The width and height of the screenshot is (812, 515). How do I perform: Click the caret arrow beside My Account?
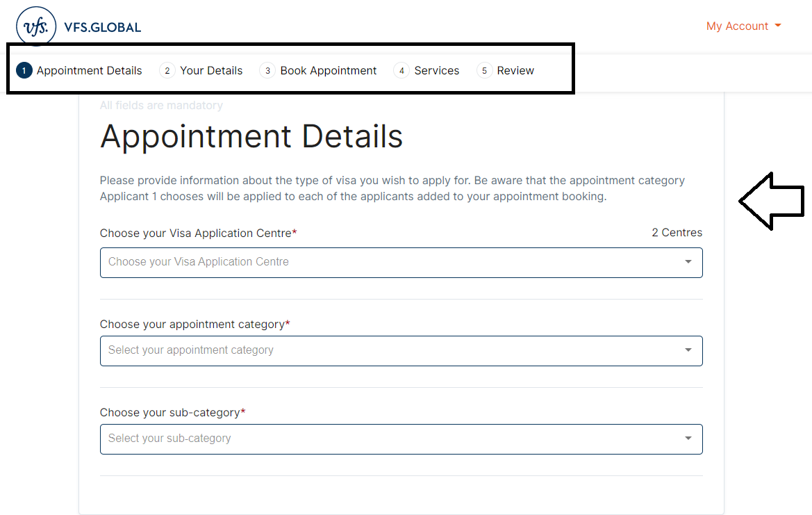pyautogui.click(x=777, y=26)
